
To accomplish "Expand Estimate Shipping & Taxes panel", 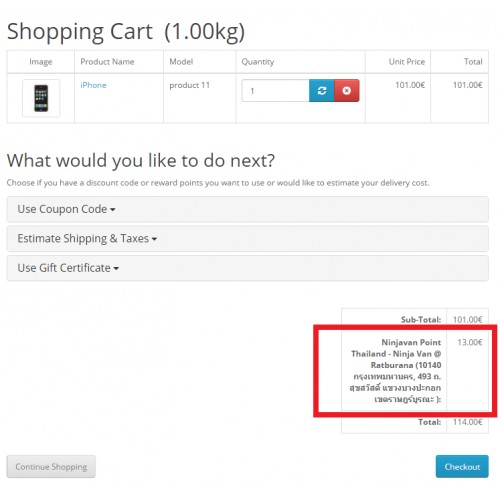I will 248,238.
